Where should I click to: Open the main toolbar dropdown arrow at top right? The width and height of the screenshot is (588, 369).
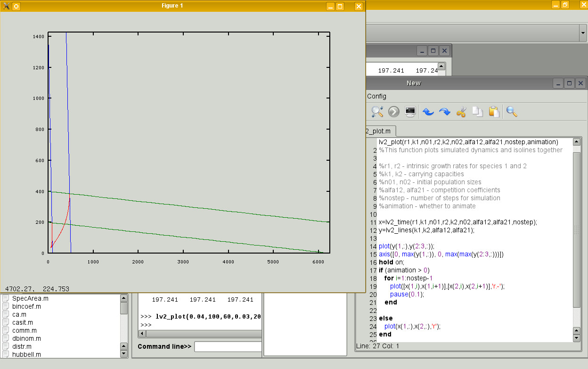583,33
